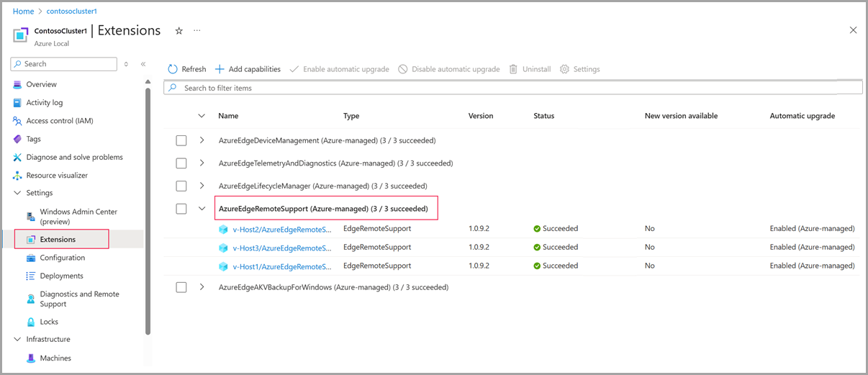Screen dimensions: 868x375
Task: Expand AzureEdgeDeviceManagement group
Action: [x=202, y=140]
